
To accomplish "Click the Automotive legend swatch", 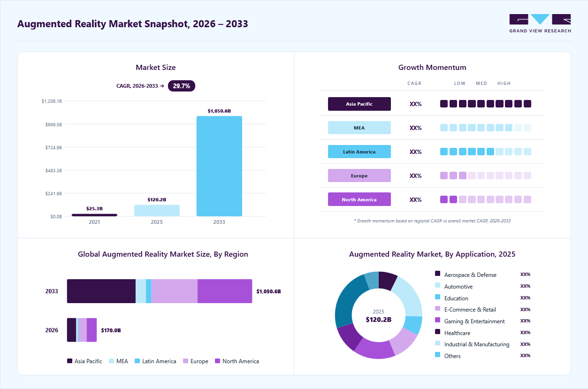I will coord(438,285).
